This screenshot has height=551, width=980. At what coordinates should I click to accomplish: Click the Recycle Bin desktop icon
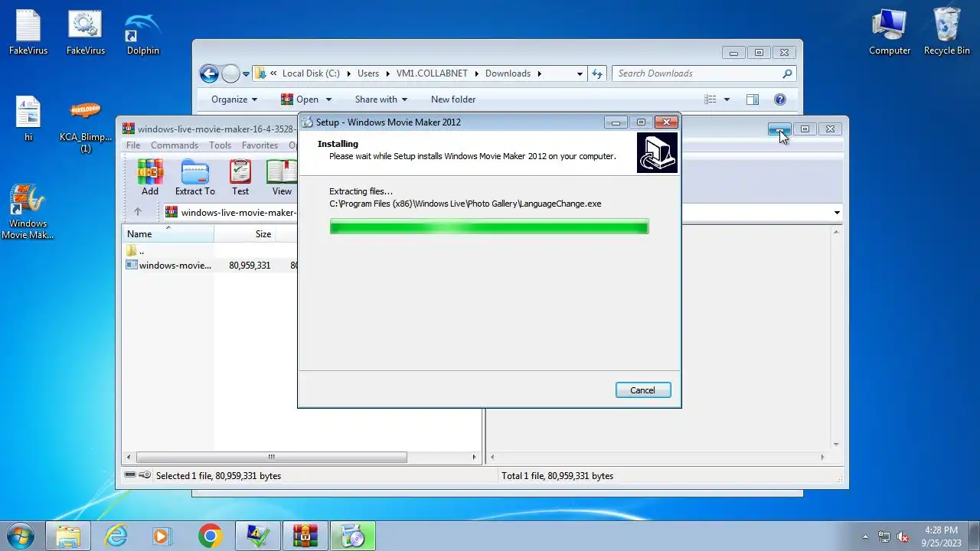coord(947,32)
